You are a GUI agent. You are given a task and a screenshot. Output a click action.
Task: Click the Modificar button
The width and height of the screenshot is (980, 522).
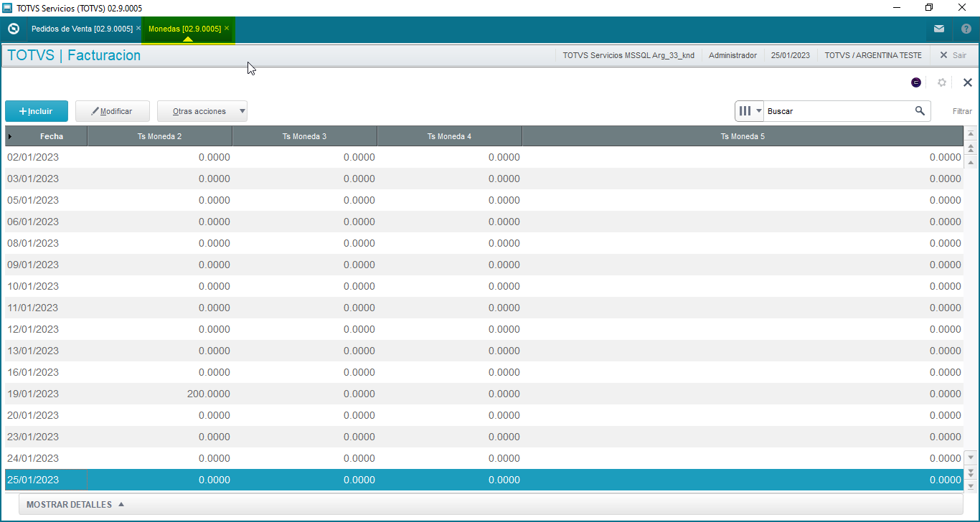coord(113,111)
